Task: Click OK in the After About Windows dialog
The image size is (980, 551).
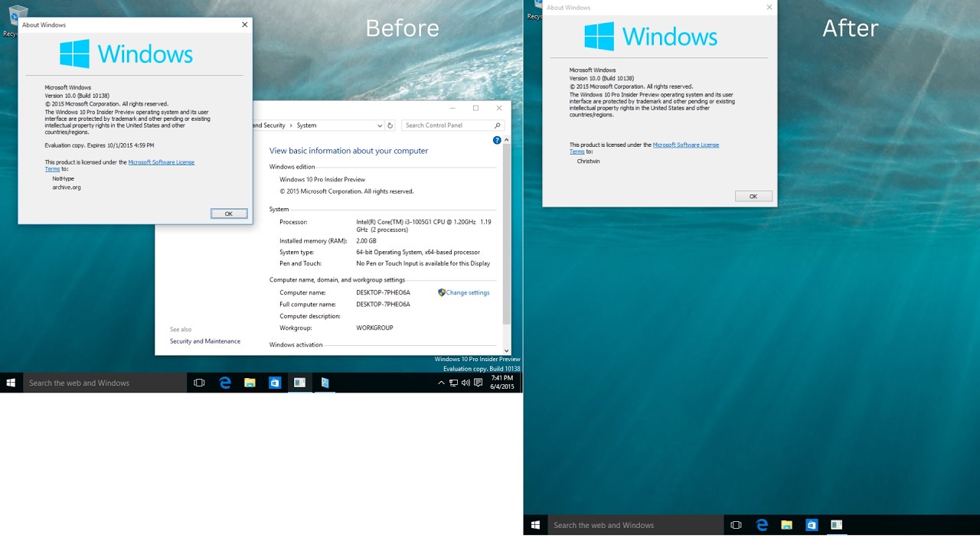Action: point(753,197)
